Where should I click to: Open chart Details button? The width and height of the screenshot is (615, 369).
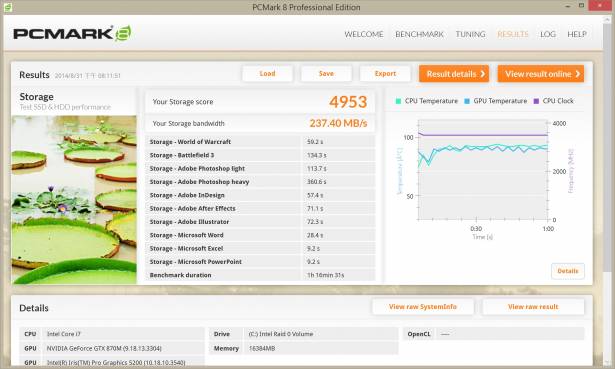568,271
